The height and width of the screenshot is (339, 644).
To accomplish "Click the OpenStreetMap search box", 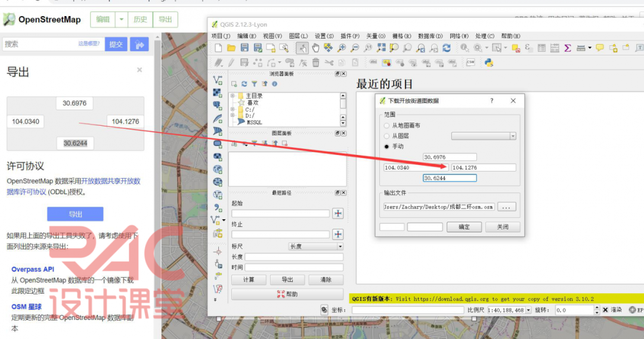I will tap(54, 44).
